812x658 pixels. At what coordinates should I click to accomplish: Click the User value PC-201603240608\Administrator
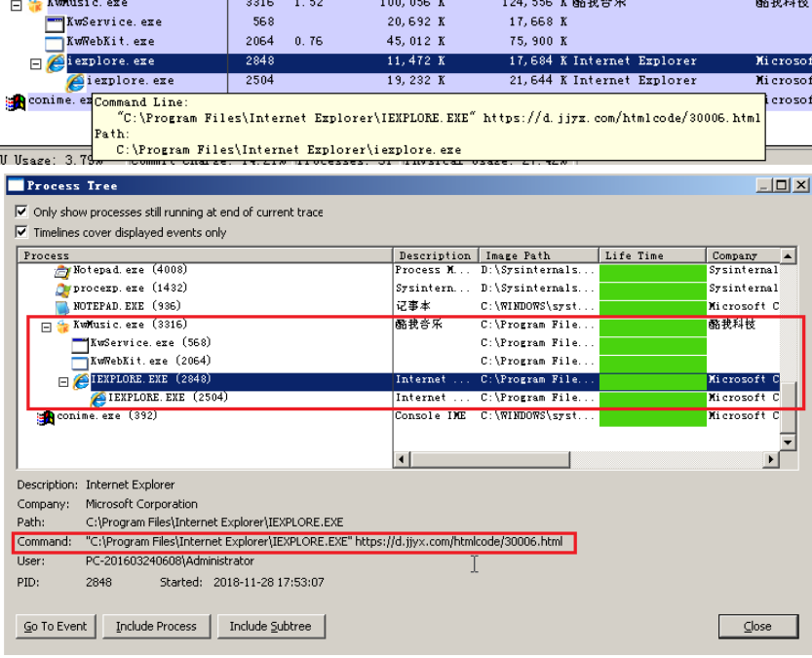[170, 561]
